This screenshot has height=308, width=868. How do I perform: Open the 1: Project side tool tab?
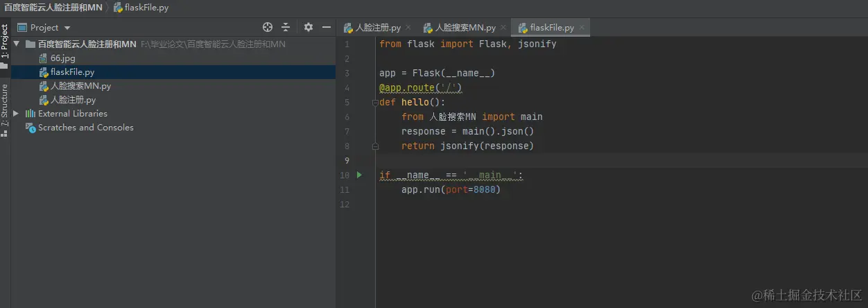click(5, 46)
